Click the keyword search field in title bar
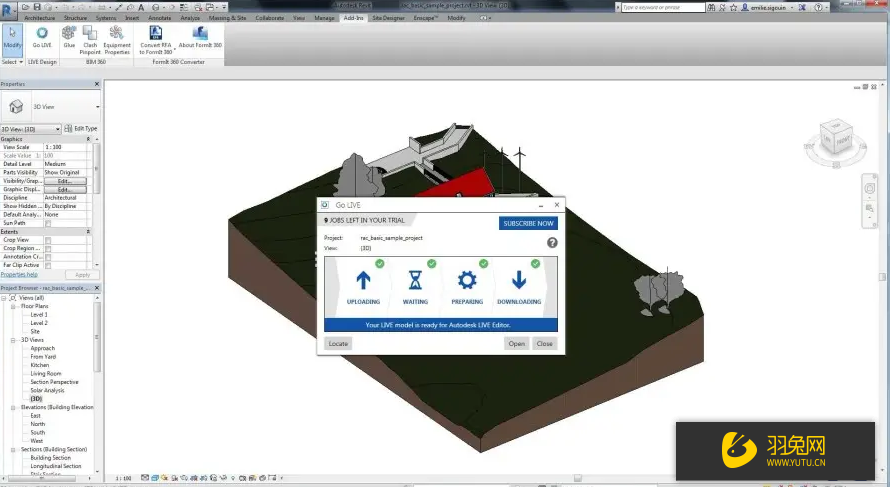 pos(662,7)
